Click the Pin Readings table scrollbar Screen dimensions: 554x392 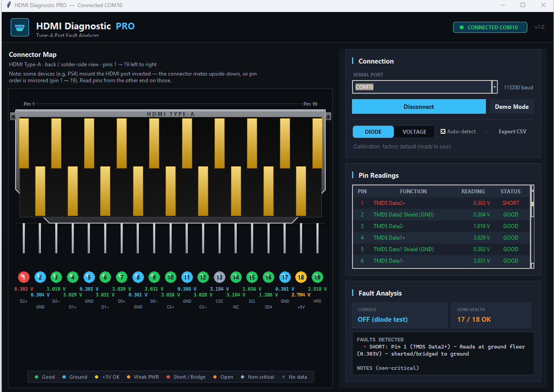tap(532, 227)
